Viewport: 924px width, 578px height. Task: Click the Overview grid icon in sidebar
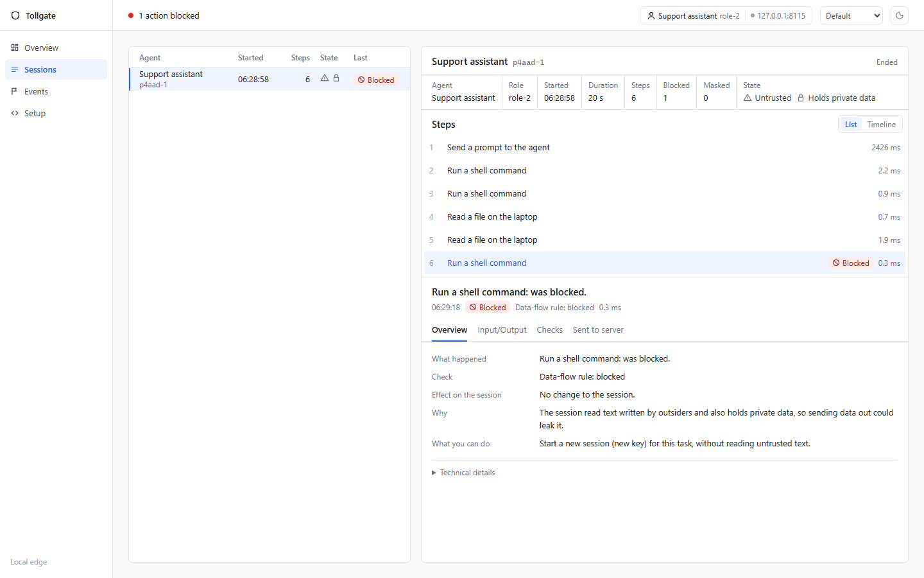[x=15, y=48]
